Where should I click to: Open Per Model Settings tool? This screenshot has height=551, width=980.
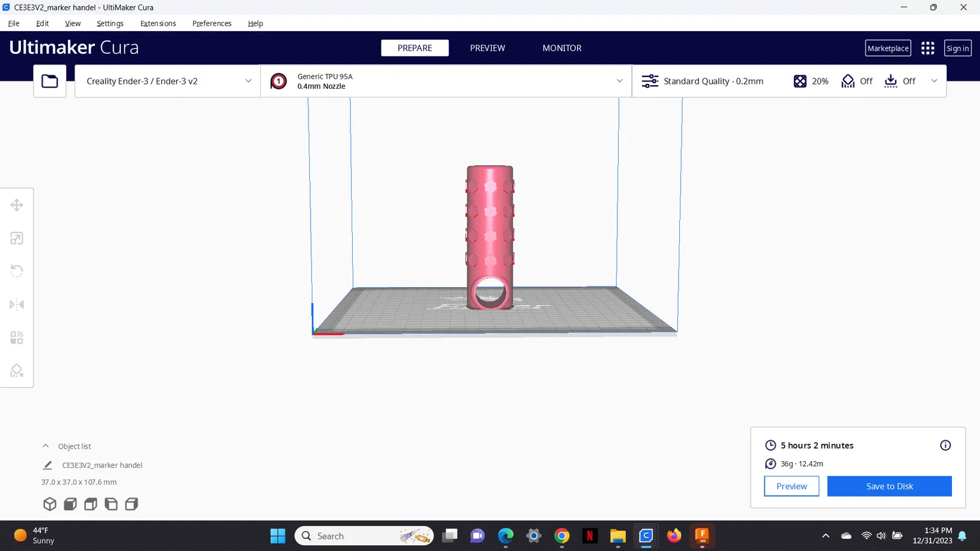pyautogui.click(x=17, y=337)
